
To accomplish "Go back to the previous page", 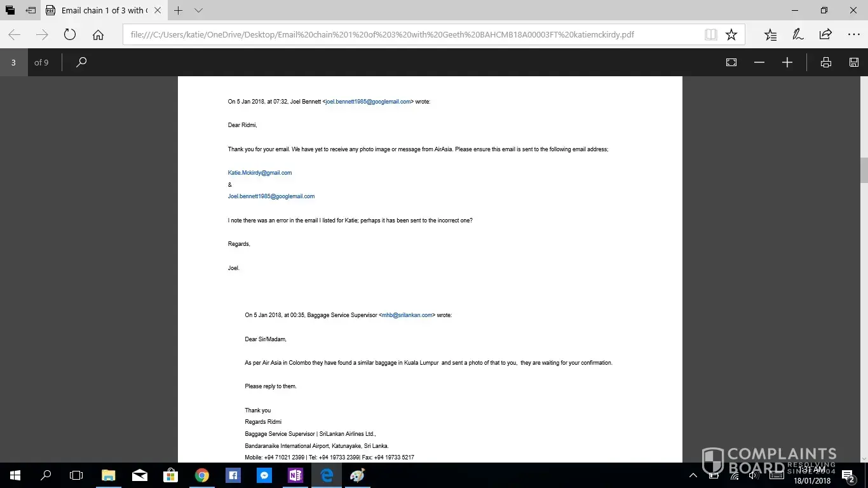I will (14, 35).
